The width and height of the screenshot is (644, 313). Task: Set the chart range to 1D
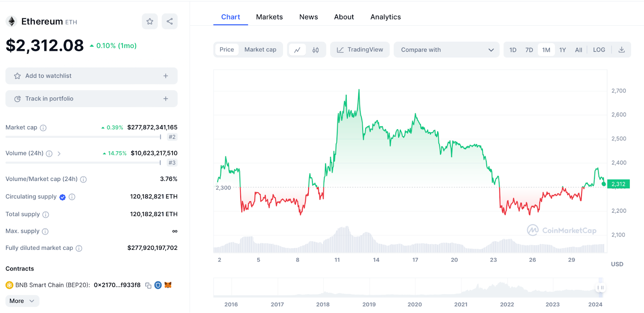(513, 50)
